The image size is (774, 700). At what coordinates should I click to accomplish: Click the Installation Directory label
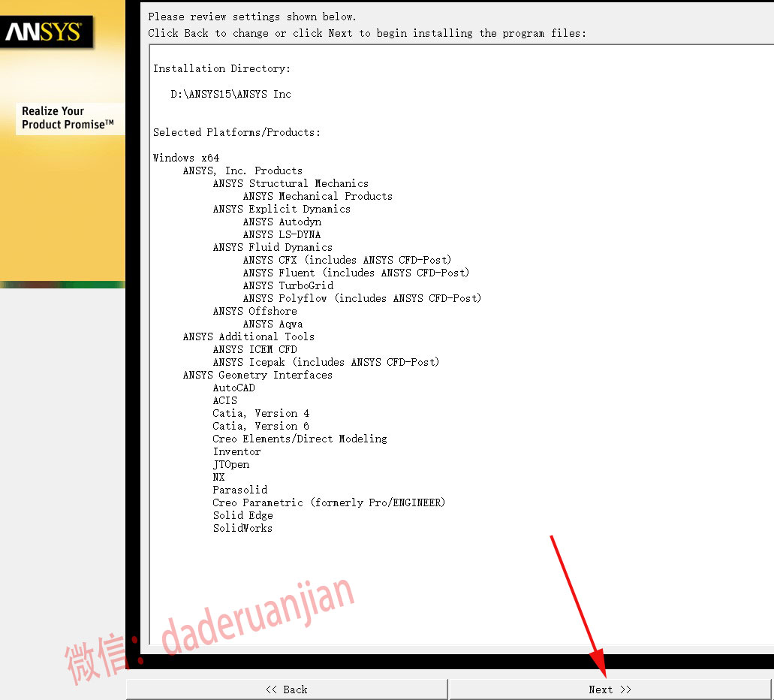(x=221, y=68)
